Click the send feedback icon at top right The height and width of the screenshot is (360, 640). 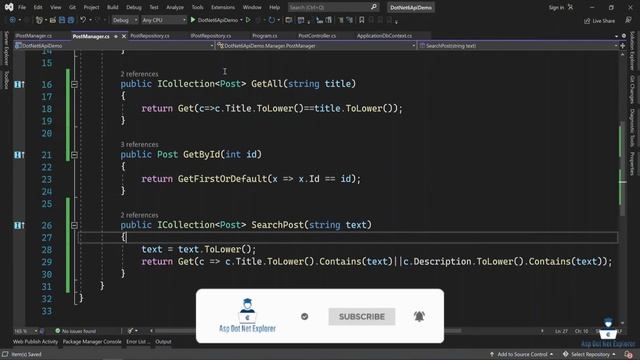tap(628, 20)
